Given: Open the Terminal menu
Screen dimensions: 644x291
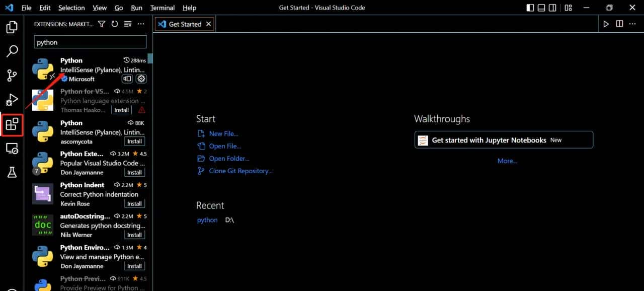Looking at the screenshot, I should [162, 8].
